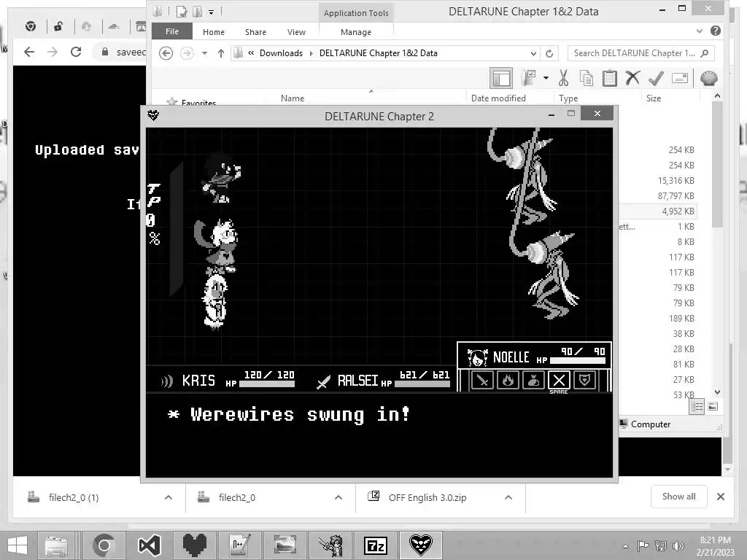Click the icon beside the KRIS name
This screenshot has height=560, width=747.
(x=167, y=381)
